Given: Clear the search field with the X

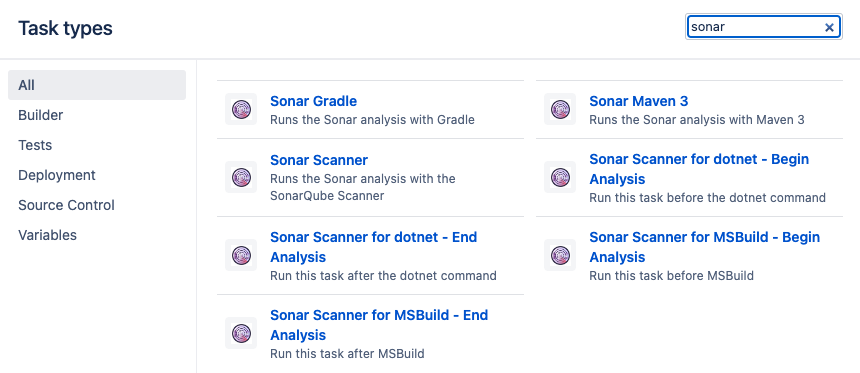Looking at the screenshot, I should (829, 27).
